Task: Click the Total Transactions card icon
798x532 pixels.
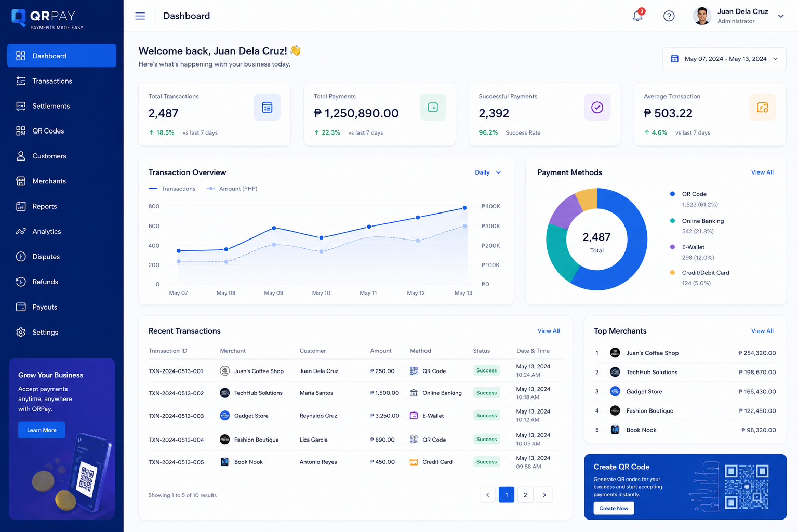Action: [x=267, y=107]
